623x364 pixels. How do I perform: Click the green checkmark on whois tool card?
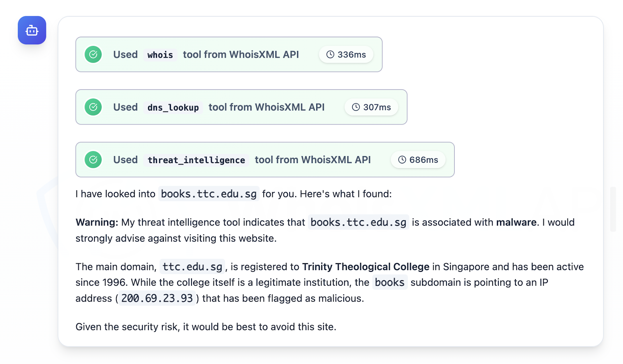pos(93,55)
